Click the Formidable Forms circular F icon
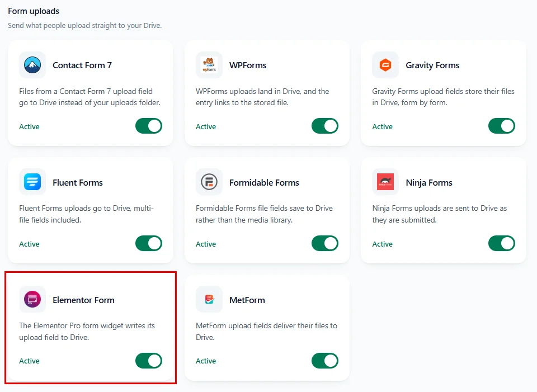The image size is (537, 392). [x=209, y=182]
